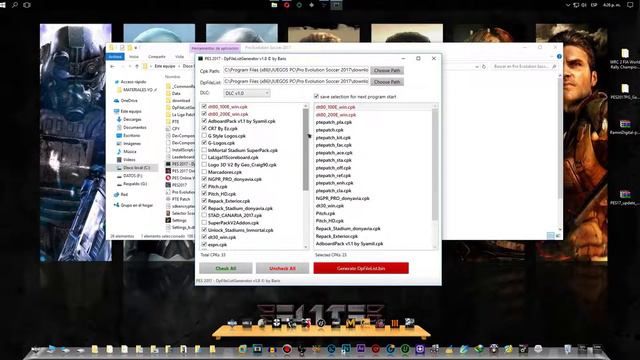Click Explorer back navigation arrow
This screenshot has width=640, height=360.
(x=113, y=66)
